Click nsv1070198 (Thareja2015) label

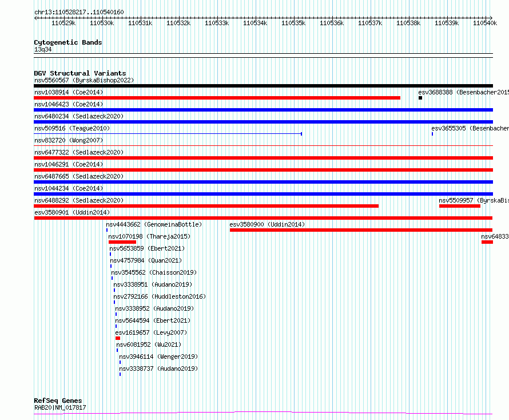[149, 236]
